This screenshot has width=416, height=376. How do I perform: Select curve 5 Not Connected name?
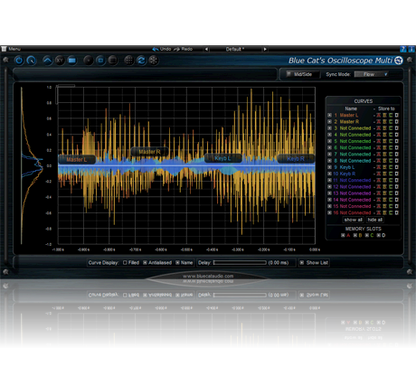tap(355, 141)
